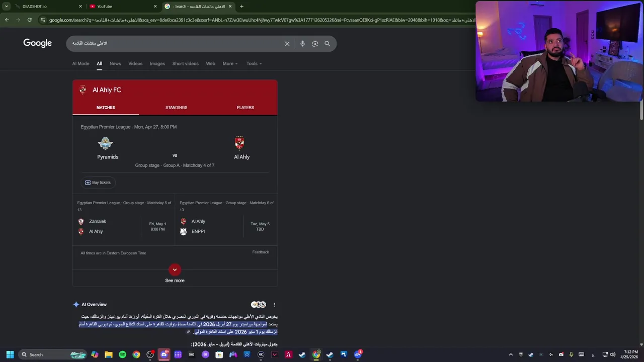The height and width of the screenshot is (362, 644).
Task: Click the browser forward arrow
Action: pyautogui.click(x=18, y=20)
